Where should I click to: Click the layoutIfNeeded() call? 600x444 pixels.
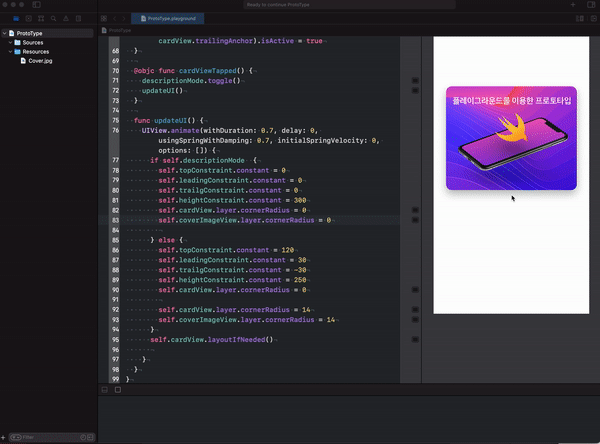[x=240, y=340]
